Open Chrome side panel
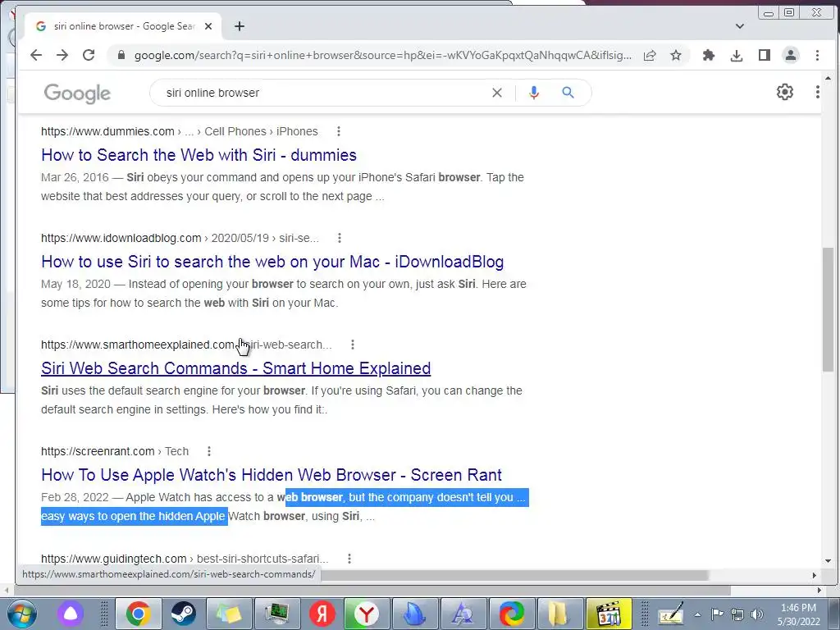Viewport: 840px width, 630px height. tap(765, 55)
